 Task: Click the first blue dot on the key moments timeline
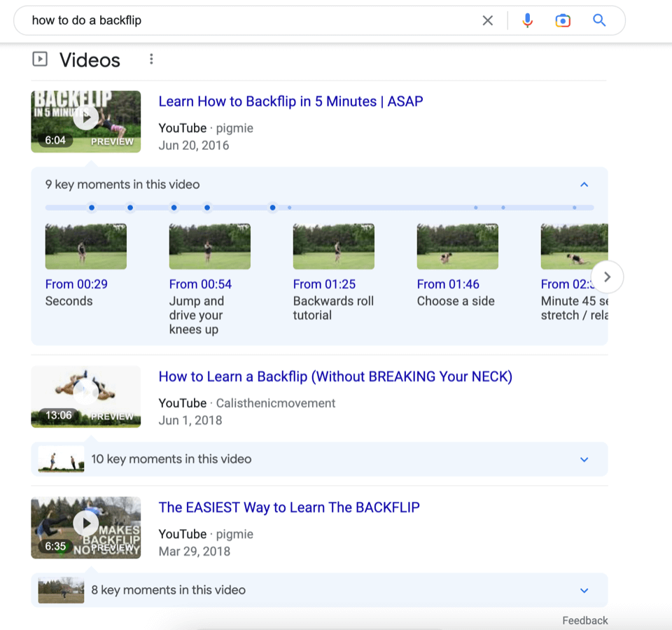[x=92, y=207]
